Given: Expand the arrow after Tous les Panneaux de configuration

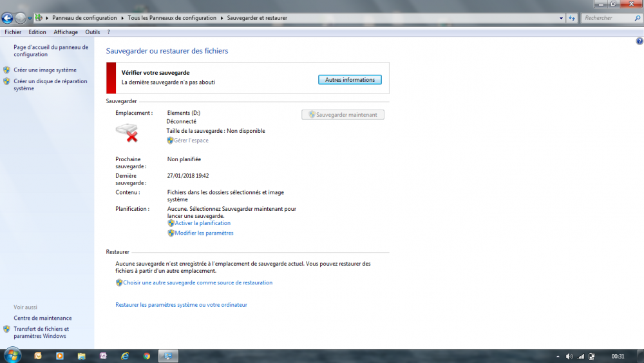Looking at the screenshot, I should (222, 18).
